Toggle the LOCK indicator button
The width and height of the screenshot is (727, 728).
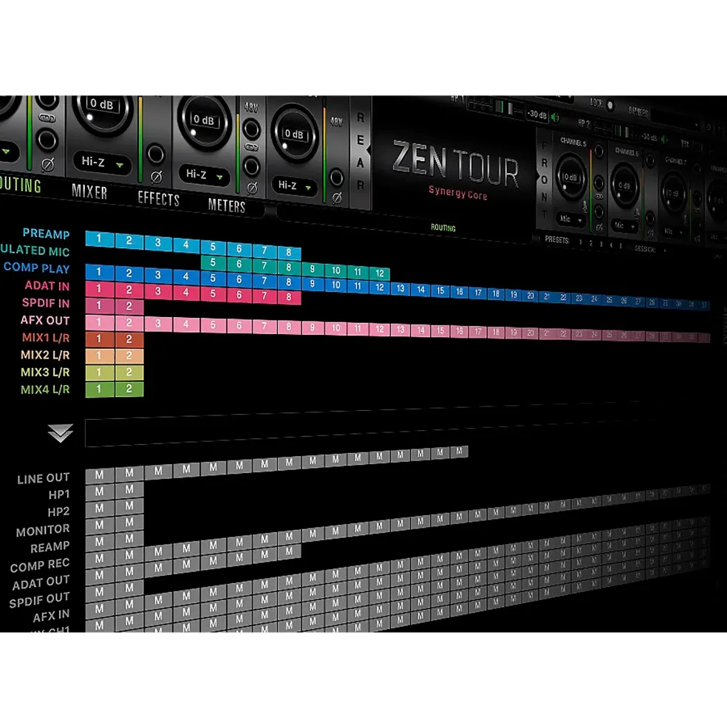click(610, 106)
